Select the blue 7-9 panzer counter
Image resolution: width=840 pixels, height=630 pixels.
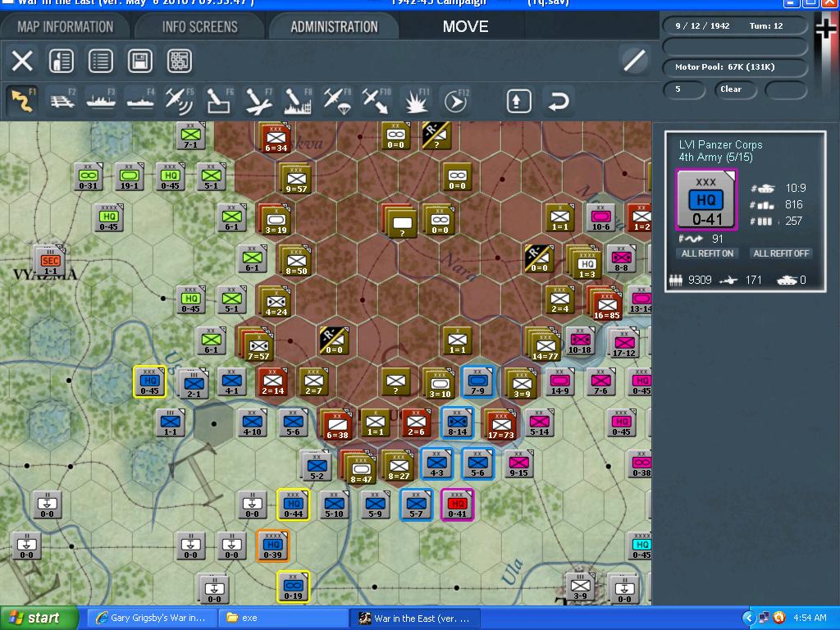coord(477,381)
